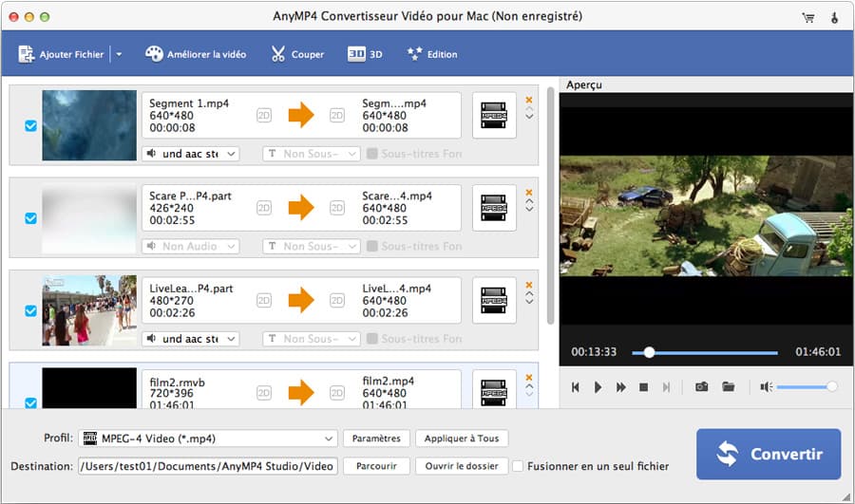855x504 pixels.
Task: Open the snapshot folder icon in preview
Action: tap(729, 387)
